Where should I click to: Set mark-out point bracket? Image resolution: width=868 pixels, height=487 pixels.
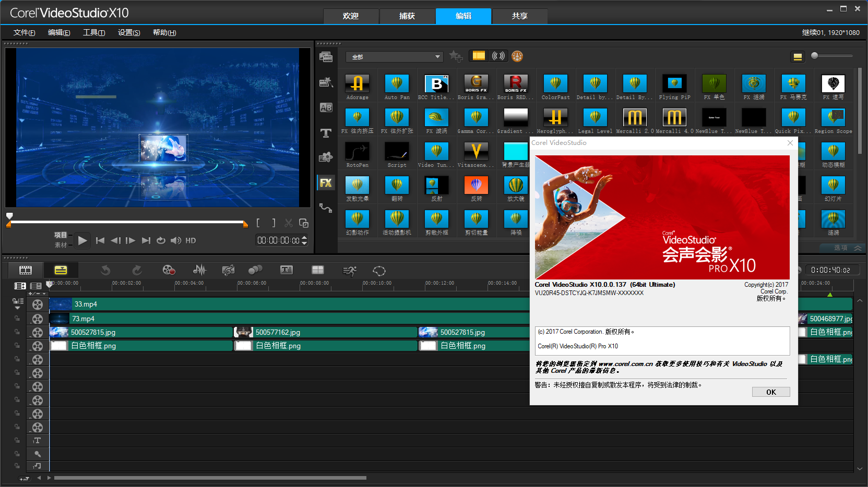click(274, 223)
